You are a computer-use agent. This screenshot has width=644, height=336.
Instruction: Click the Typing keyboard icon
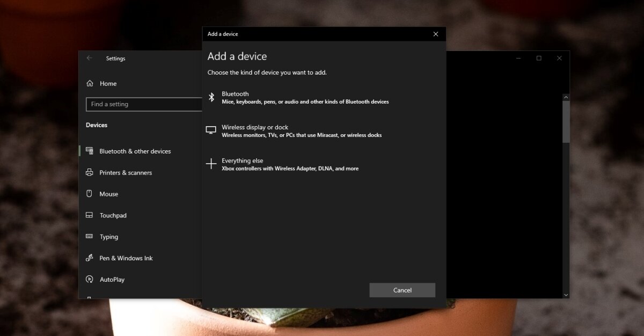tap(89, 237)
